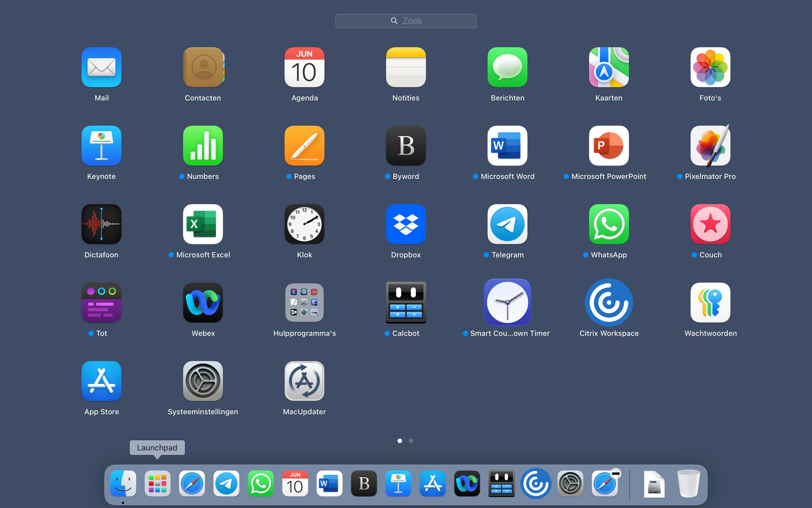Launch Microsoft Excel
Image resolution: width=812 pixels, height=508 pixels.
point(203,224)
